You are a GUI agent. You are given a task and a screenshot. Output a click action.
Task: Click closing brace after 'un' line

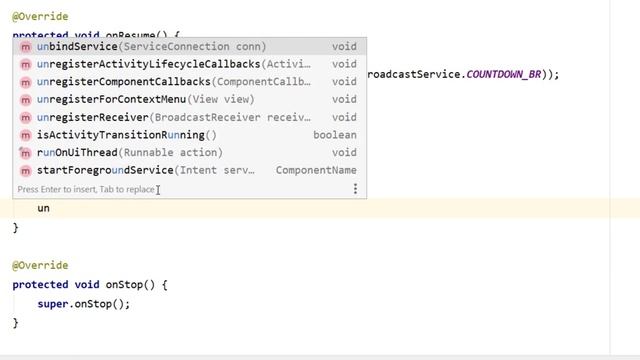click(x=16, y=227)
